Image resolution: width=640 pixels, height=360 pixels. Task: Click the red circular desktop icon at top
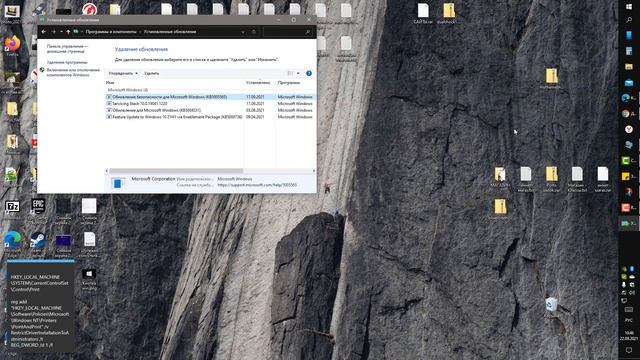point(89,9)
